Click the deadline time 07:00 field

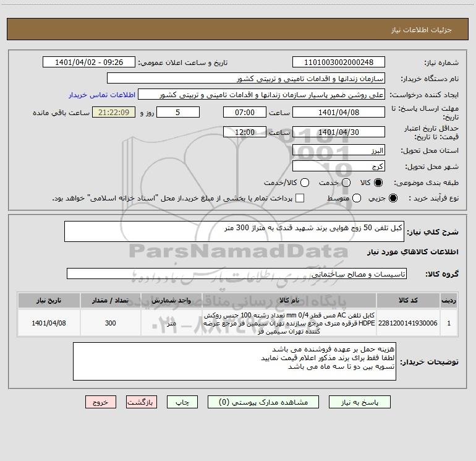coord(245,112)
